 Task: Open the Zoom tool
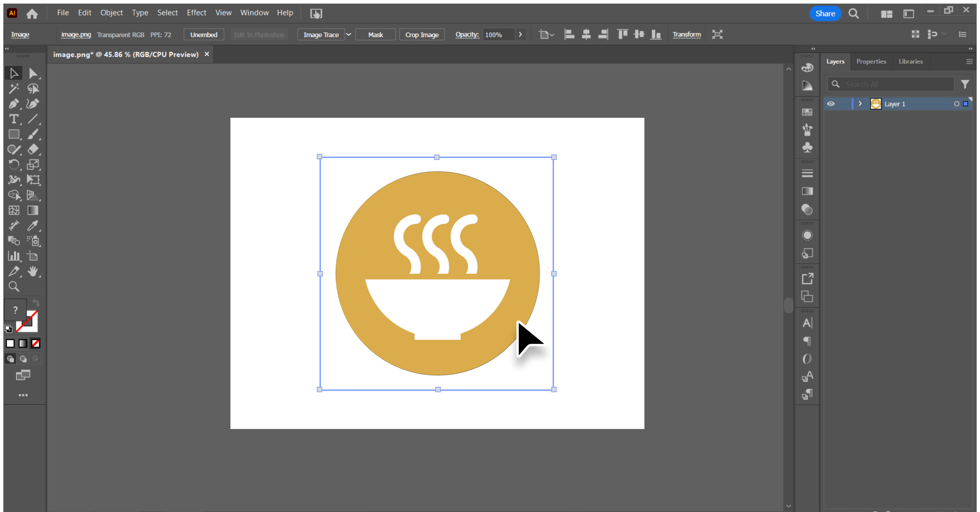click(14, 286)
